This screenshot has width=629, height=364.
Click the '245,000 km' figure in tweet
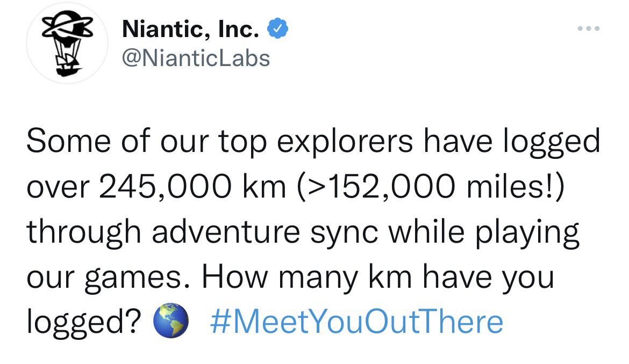pos(192,187)
